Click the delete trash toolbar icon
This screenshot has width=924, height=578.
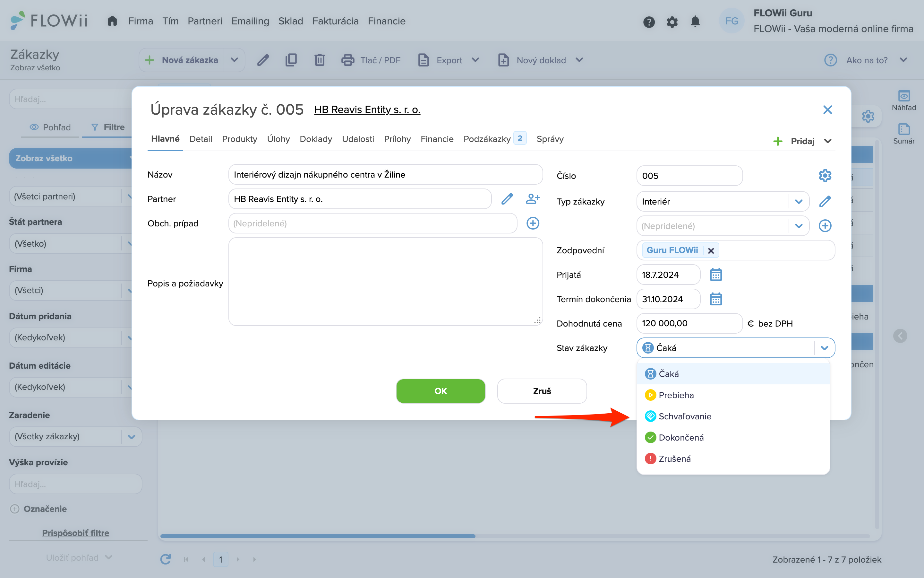pos(320,60)
